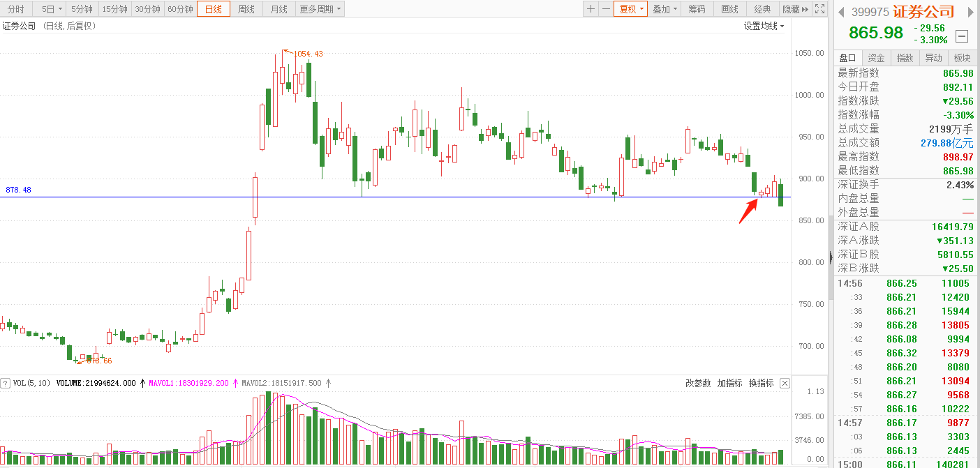
Task: Open the 指数 tab in side panel
Action: tap(905, 58)
